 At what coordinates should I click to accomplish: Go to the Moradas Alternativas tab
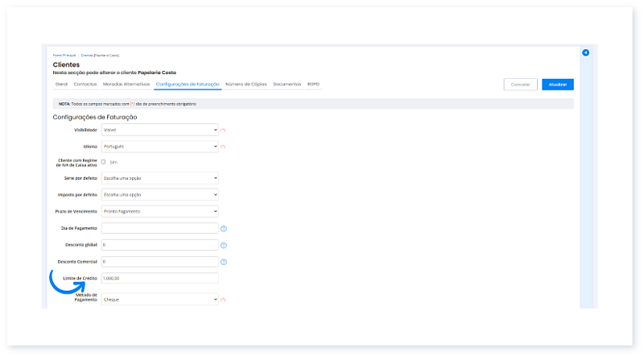[126, 84]
